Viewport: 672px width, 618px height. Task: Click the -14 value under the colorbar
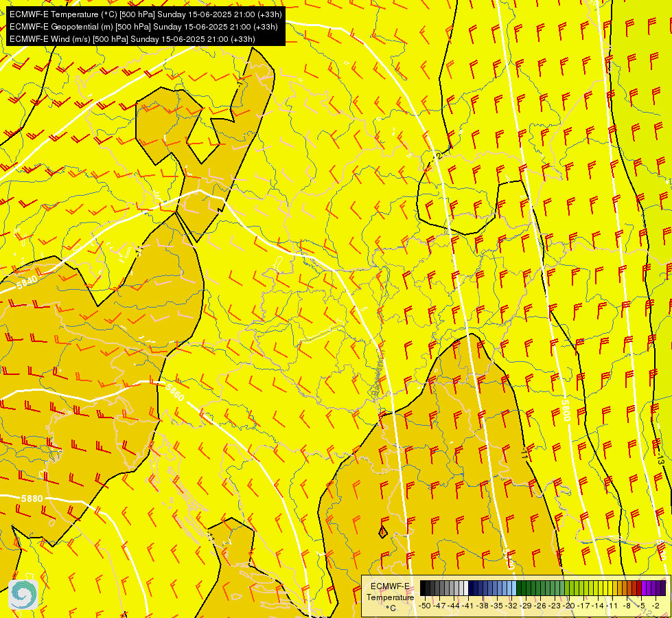598,606
